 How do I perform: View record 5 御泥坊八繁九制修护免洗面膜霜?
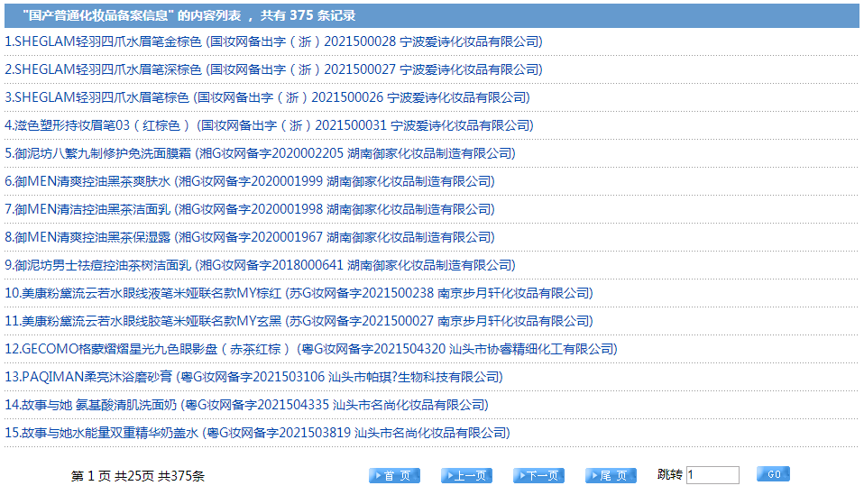[260, 153]
